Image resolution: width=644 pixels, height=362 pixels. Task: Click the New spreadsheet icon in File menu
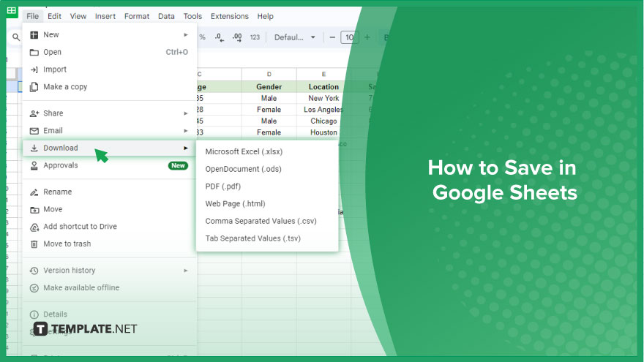[x=34, y=35]
